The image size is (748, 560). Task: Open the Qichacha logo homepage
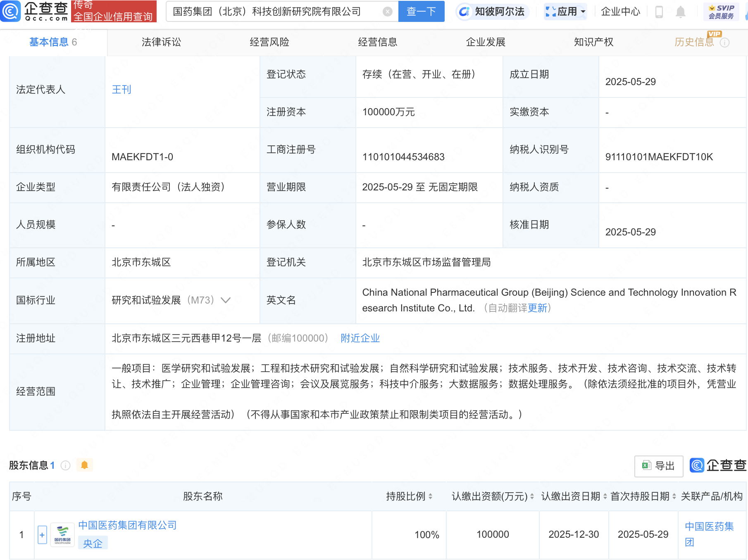(x=34, y=11)
